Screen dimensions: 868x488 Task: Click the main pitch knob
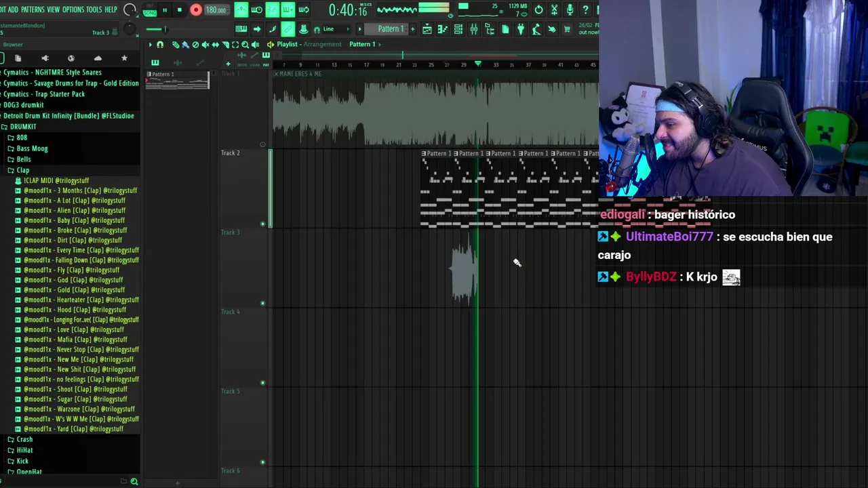click(x=130, y=28)
